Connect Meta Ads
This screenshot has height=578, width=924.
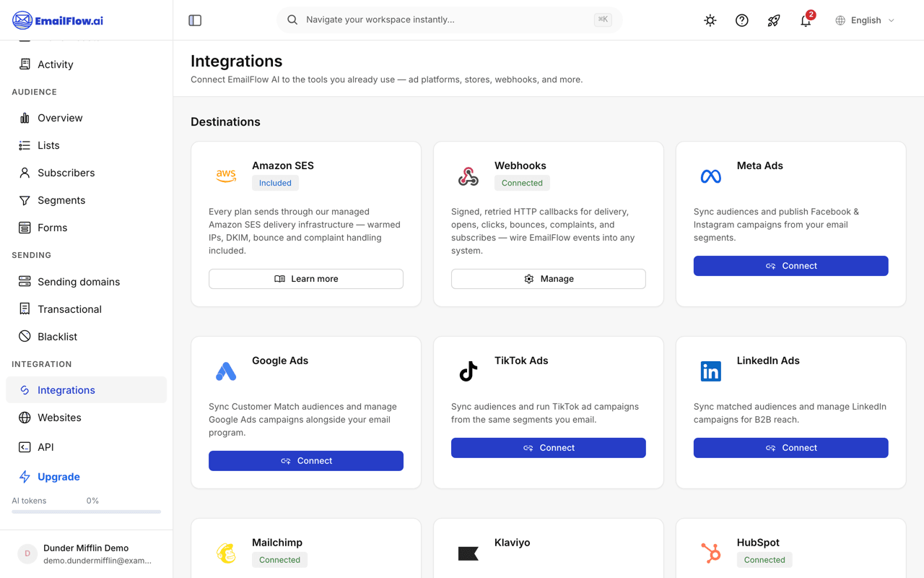click(791, 266)
